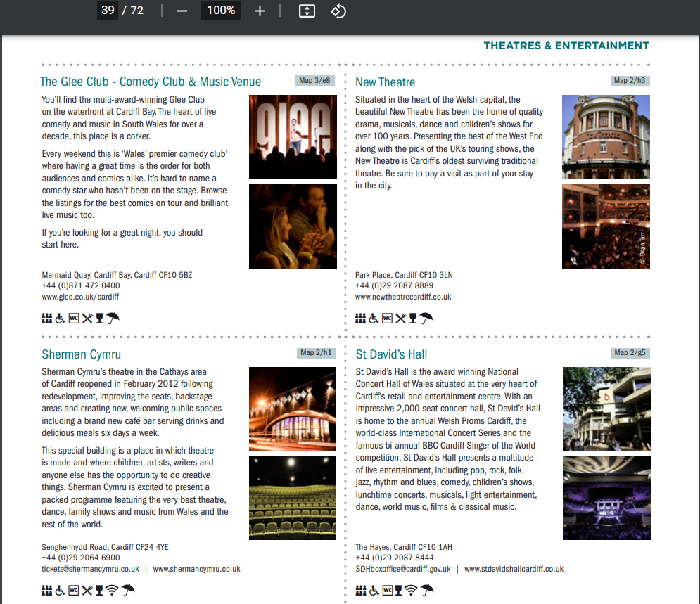The image size is (700, 604).
Task: Click St David's Hall WC toilets icon
Action: coord(388,590)
